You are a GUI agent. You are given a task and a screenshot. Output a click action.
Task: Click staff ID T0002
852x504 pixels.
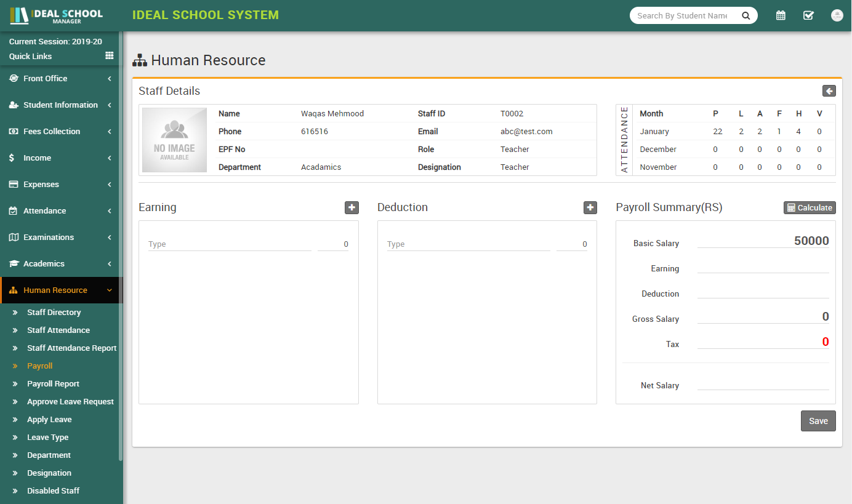point(512,114)
